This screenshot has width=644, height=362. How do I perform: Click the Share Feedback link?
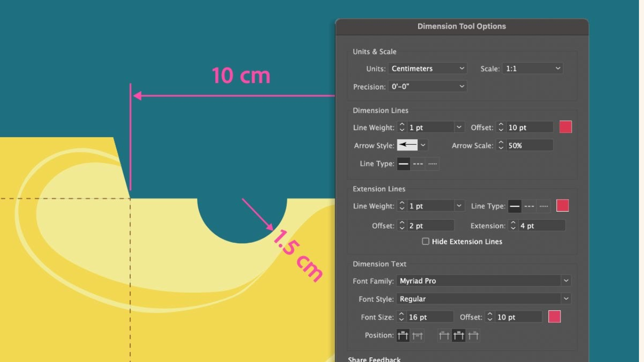tap(374, 359)
